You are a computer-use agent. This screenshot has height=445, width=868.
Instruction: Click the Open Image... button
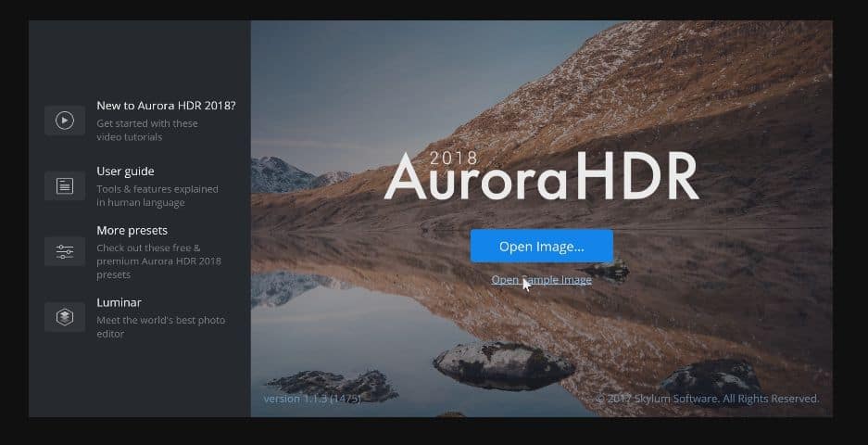click(541, 246)
